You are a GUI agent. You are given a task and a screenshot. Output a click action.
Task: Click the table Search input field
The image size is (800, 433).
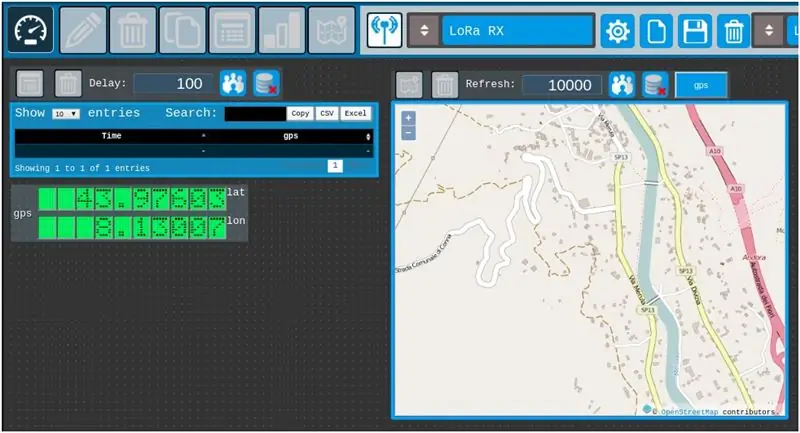255,113
